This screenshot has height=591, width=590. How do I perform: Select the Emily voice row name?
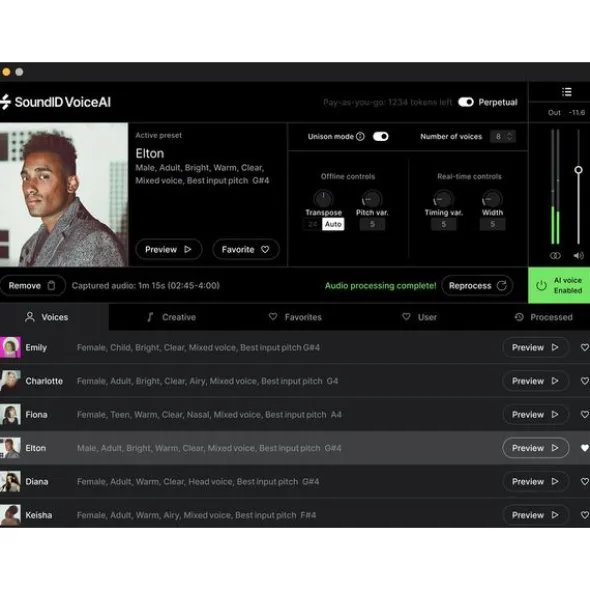pos(36,348)
